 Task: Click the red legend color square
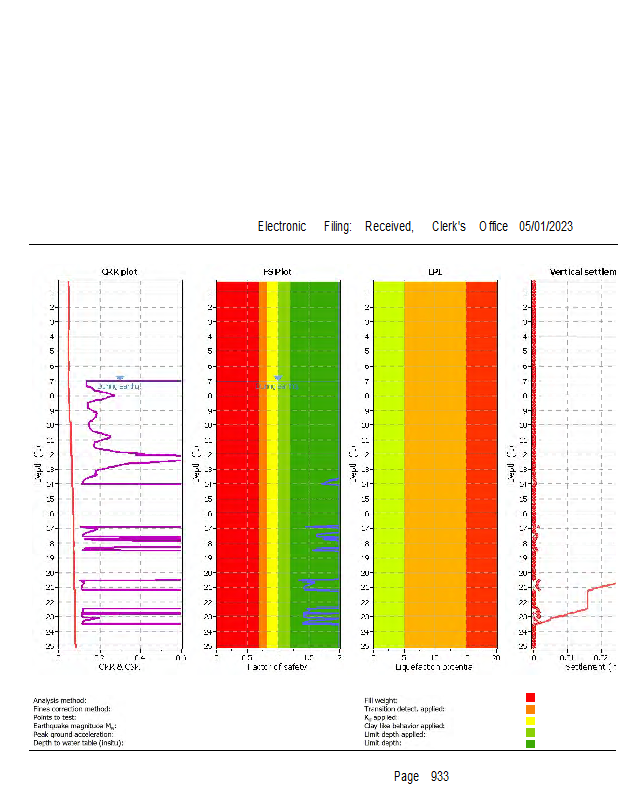(530, 697)
